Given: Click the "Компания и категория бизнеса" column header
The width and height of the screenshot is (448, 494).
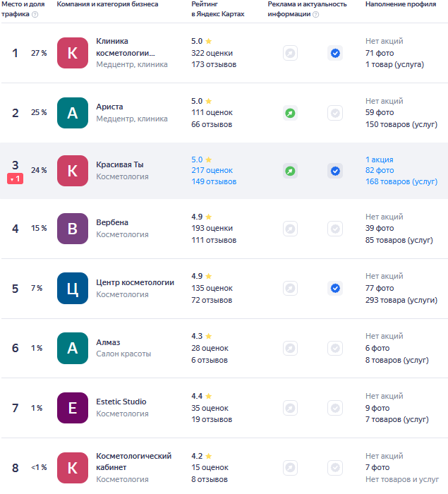Looking at the screenshot, I should 107,4.
